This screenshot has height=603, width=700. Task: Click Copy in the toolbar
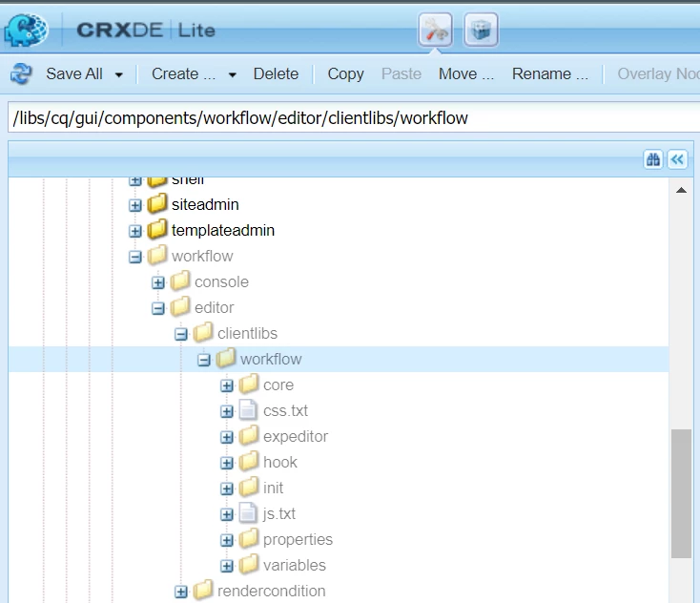(345, 73)
